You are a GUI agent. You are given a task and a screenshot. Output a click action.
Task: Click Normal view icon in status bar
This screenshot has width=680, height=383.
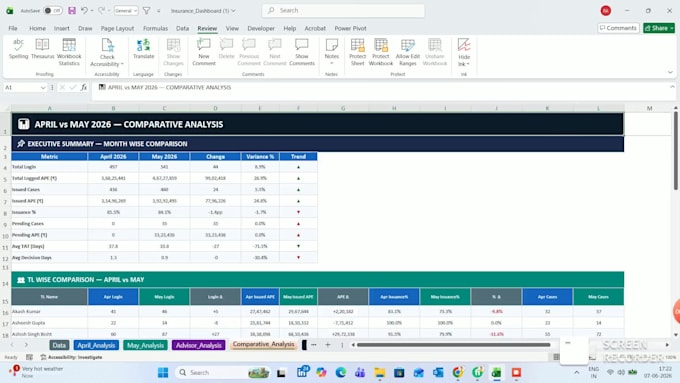(556, 357)
